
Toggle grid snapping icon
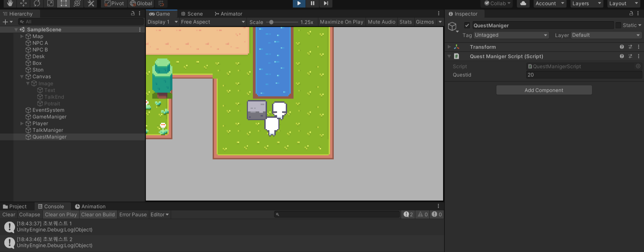[x=161, y=3]
